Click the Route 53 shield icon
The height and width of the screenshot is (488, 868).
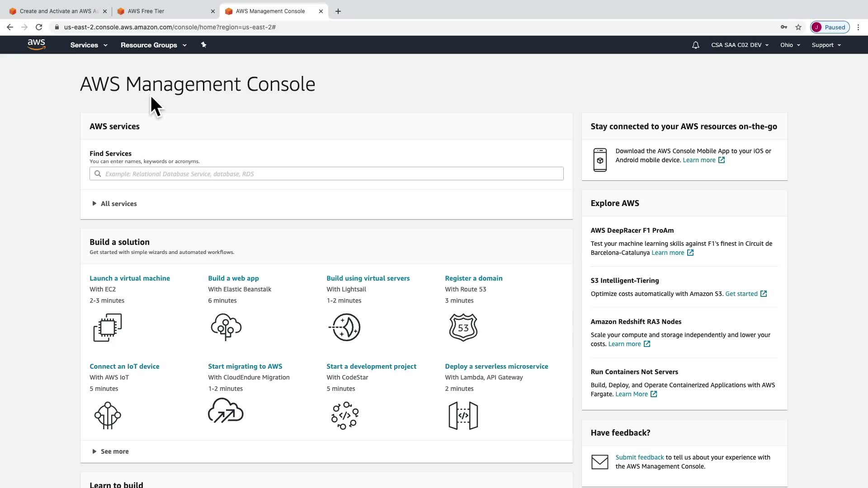(463, 328)
